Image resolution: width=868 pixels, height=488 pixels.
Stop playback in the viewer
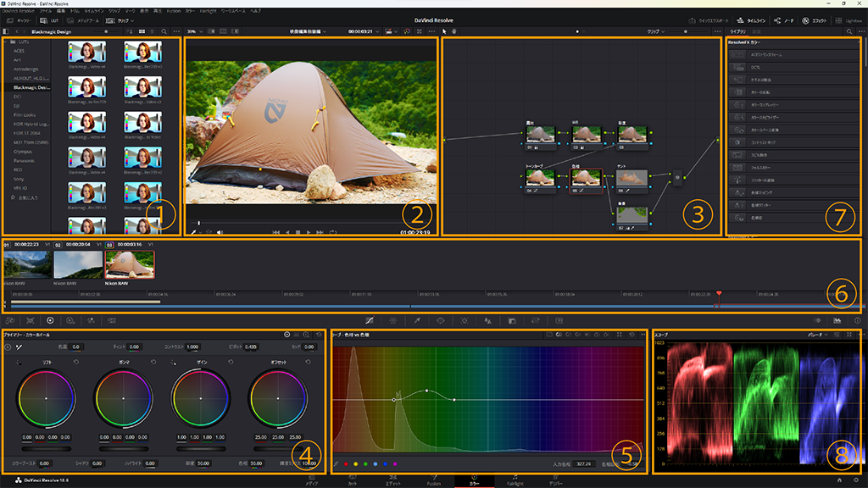[x=298, y=232]
